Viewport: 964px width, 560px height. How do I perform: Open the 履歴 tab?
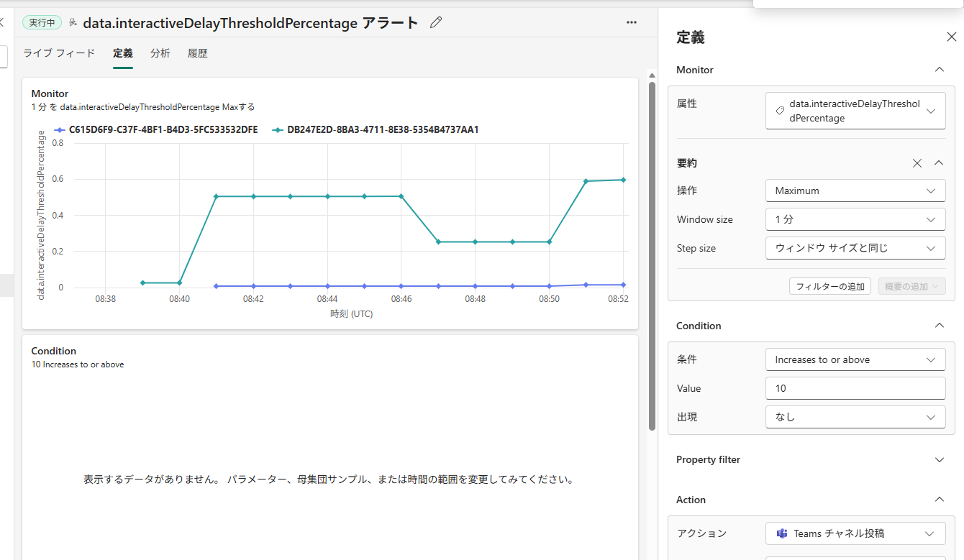198,53
